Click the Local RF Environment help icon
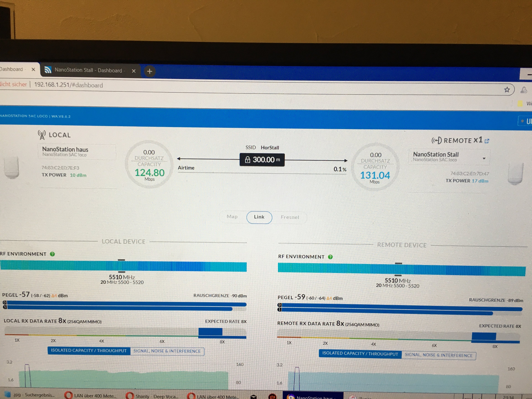The image size is (532, 399). coord(52,254)
